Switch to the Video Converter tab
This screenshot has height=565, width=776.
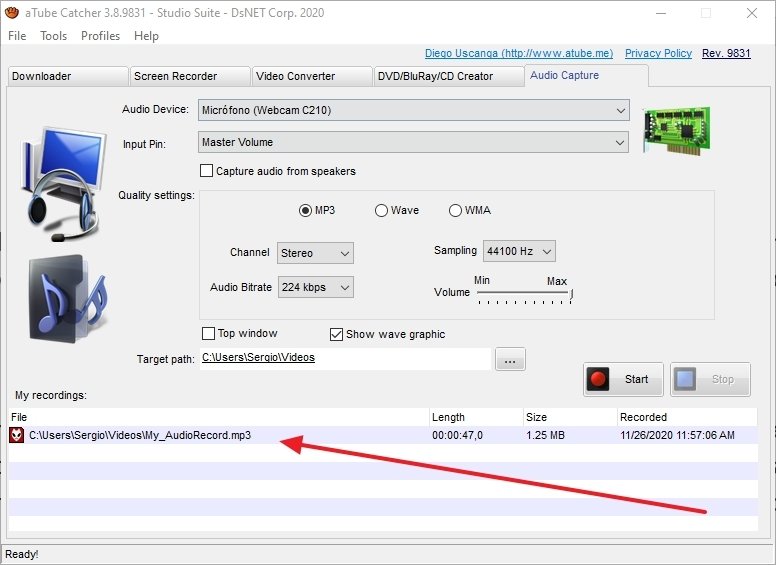coord(312,76)
